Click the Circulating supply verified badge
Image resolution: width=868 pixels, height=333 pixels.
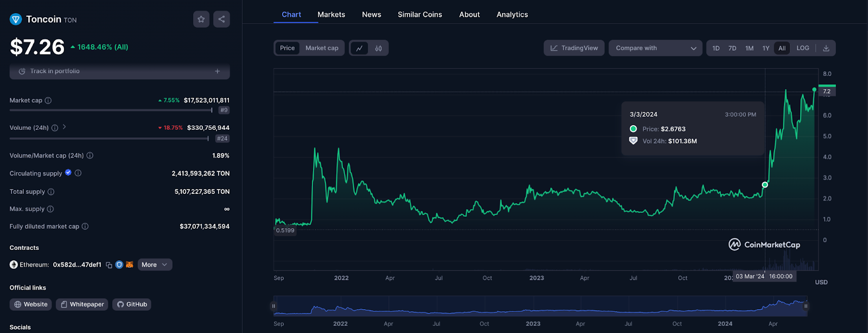tap(68, 173)
